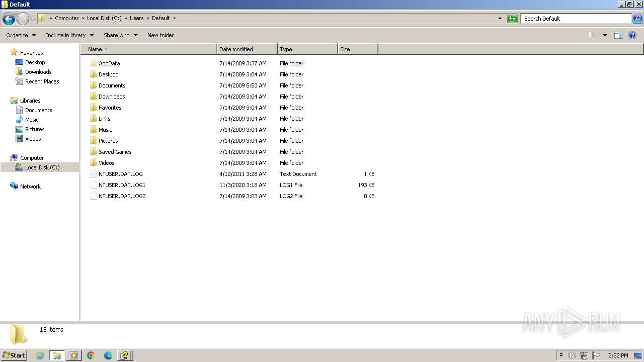Show hidden tray icons arrow
644x362 pixels.
coord(561,355)
